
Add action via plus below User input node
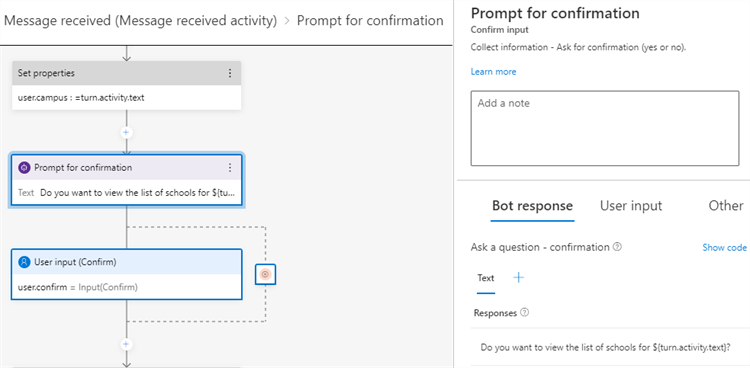[126, 344]
